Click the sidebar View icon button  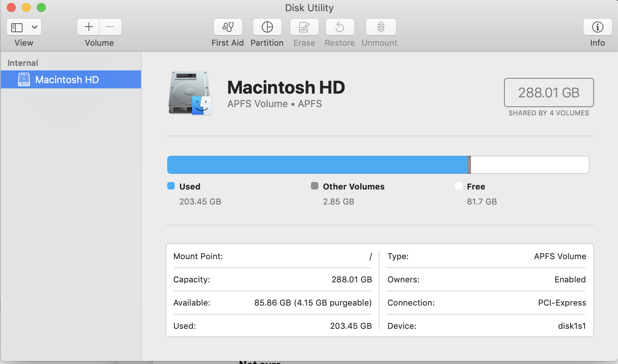click(17, 27)
